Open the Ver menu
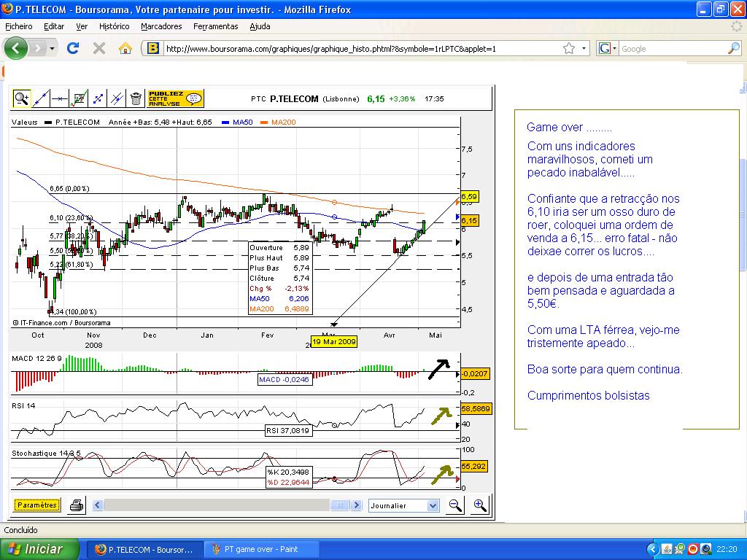 (82, 26)
